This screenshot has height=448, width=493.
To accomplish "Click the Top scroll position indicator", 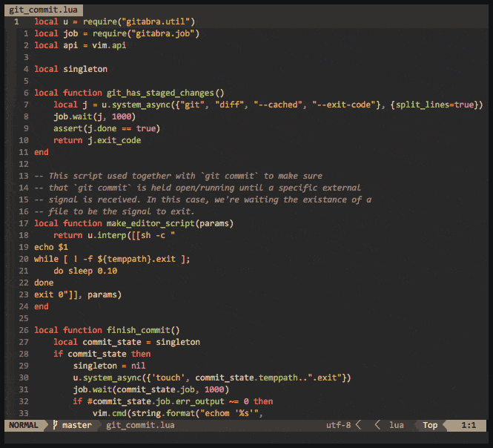I will [430, 426].
